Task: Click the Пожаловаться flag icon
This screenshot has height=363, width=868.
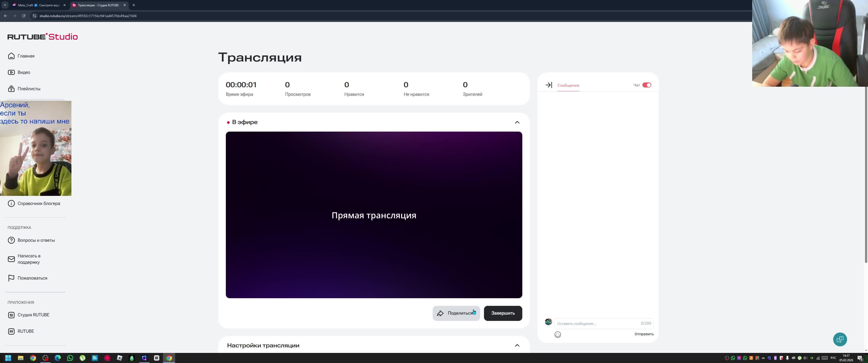Action: [11, 278]
